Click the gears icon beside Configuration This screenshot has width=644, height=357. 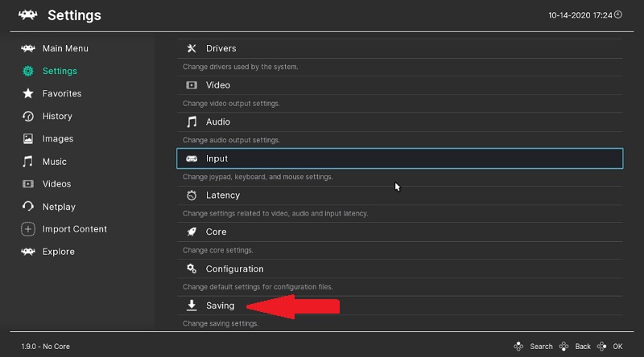[192, 269]
